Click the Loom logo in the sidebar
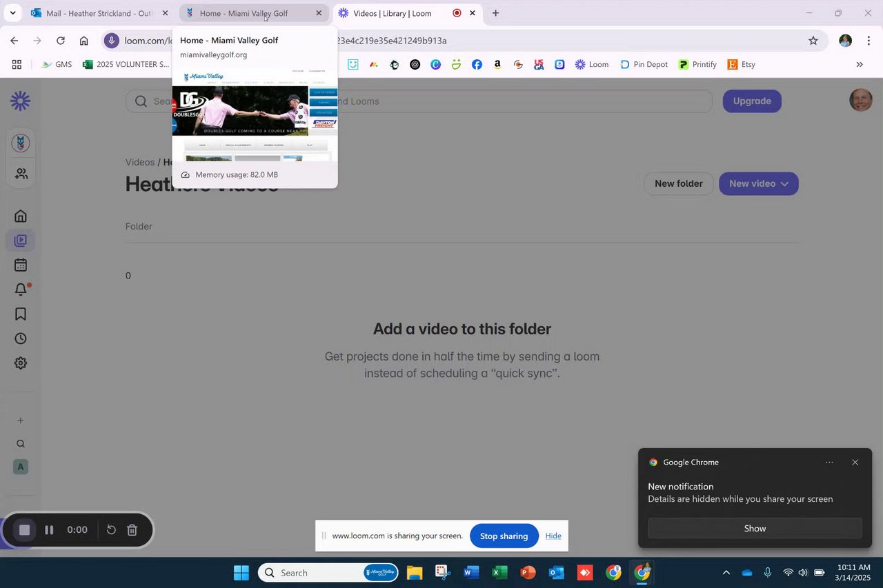883x588 pixels. coord(20,101)
